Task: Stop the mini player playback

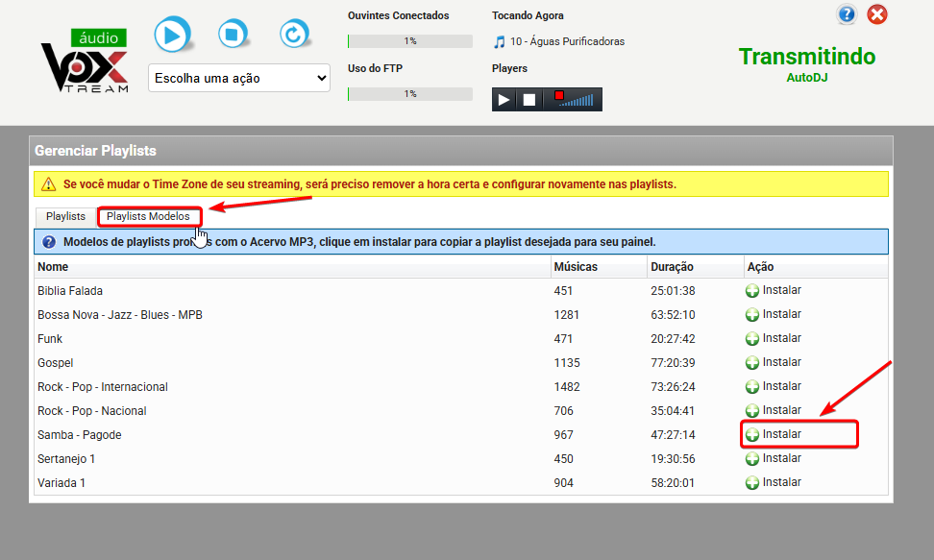Action: coord(528,100)
